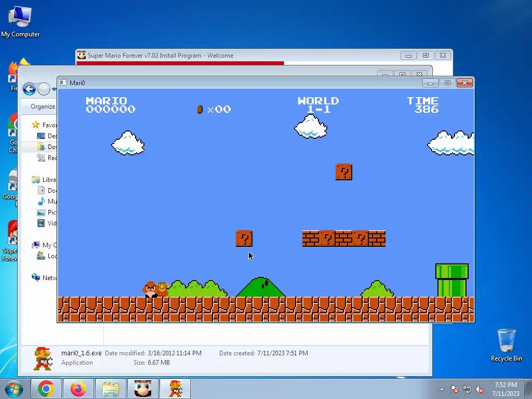Click the Date created value in details pane
The width and height of the screenshot is (532, 399).
(x=283, y=353)
